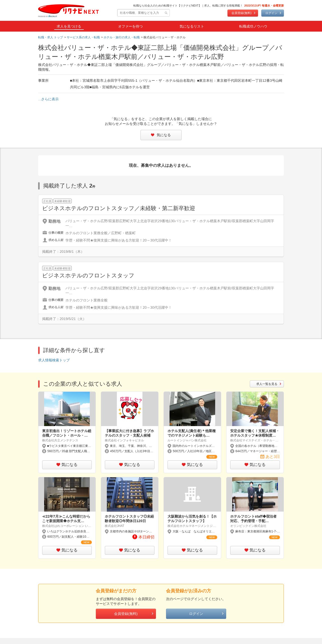The width and height of the screenshot is (322, 644).
Task: Click 現在、募集中の求人はありません。 notice
Action: (161, 166)
